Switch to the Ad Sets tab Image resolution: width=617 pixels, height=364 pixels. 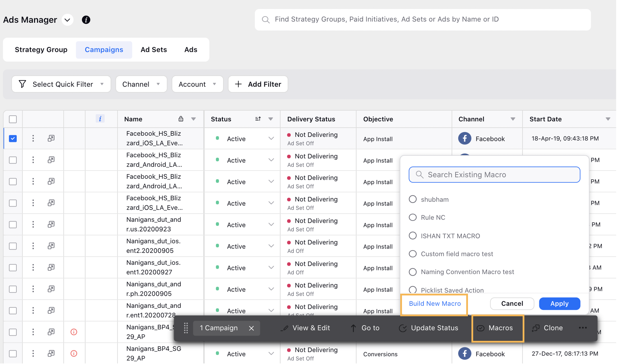(x=153, y=49)
